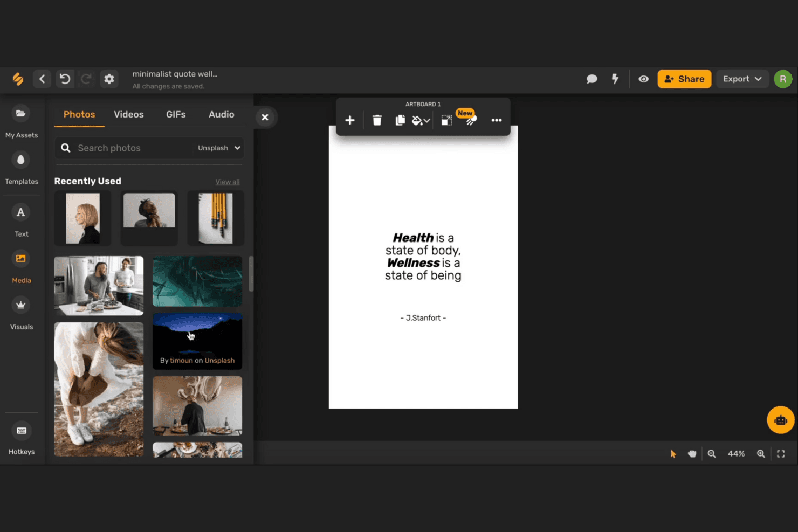Select the pointer cursor tool

[673, 454]
